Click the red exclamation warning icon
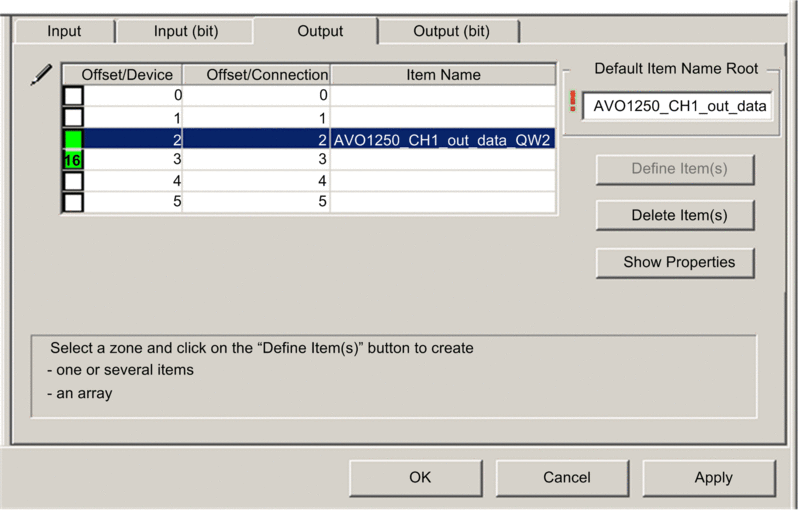The image size is (798, 510). 573,104
